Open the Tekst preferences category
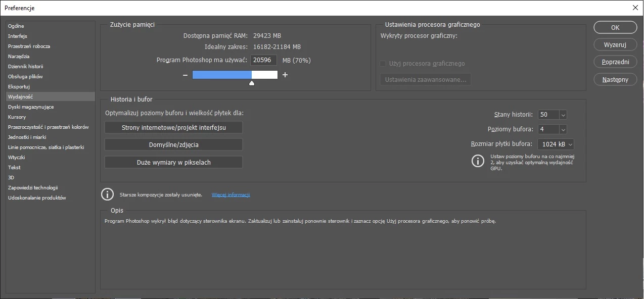 50,167
